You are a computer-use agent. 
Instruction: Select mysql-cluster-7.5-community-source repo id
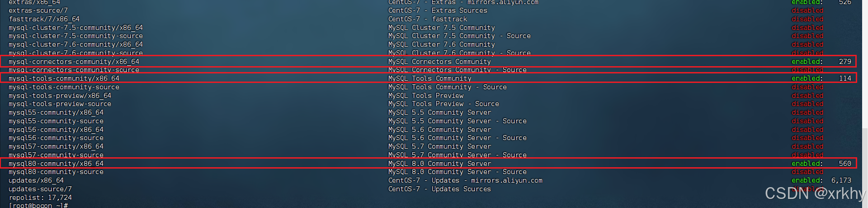(76, 36)
